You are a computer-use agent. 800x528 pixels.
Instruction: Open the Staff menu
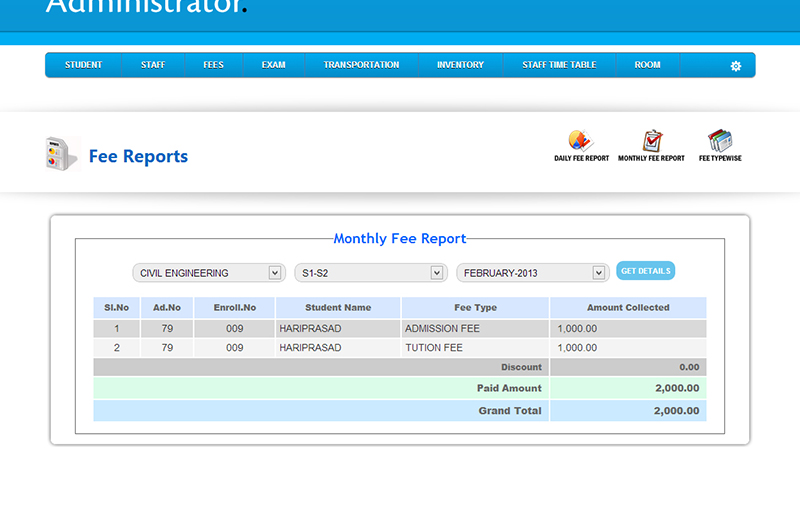pyautogui.click(x=153, y=65)
